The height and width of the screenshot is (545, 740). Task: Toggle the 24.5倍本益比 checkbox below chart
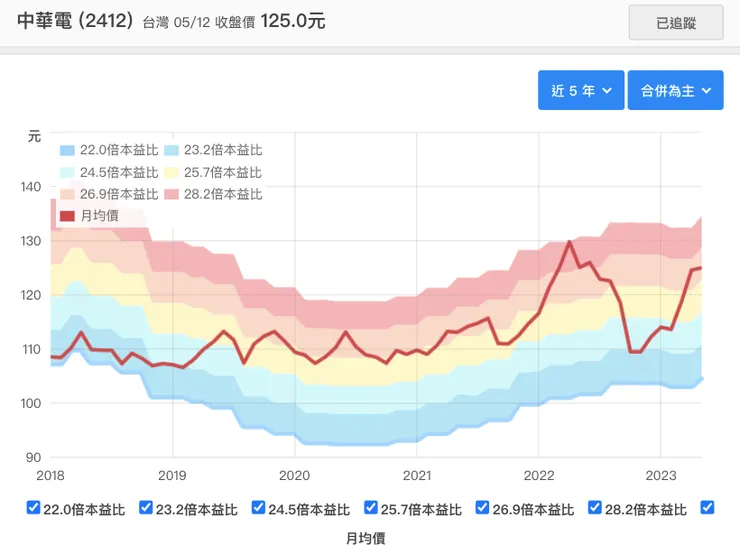pyautogui.click(x=258, y=508)
